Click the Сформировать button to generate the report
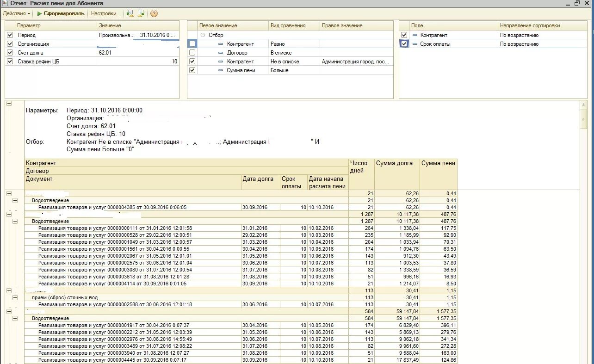594x364 pixels. point(61,13)
